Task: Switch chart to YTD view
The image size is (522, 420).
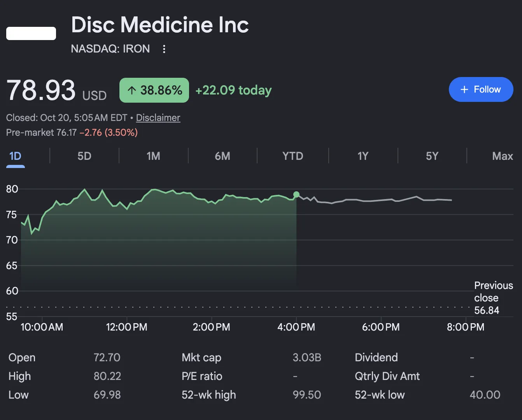Action: 293,156
